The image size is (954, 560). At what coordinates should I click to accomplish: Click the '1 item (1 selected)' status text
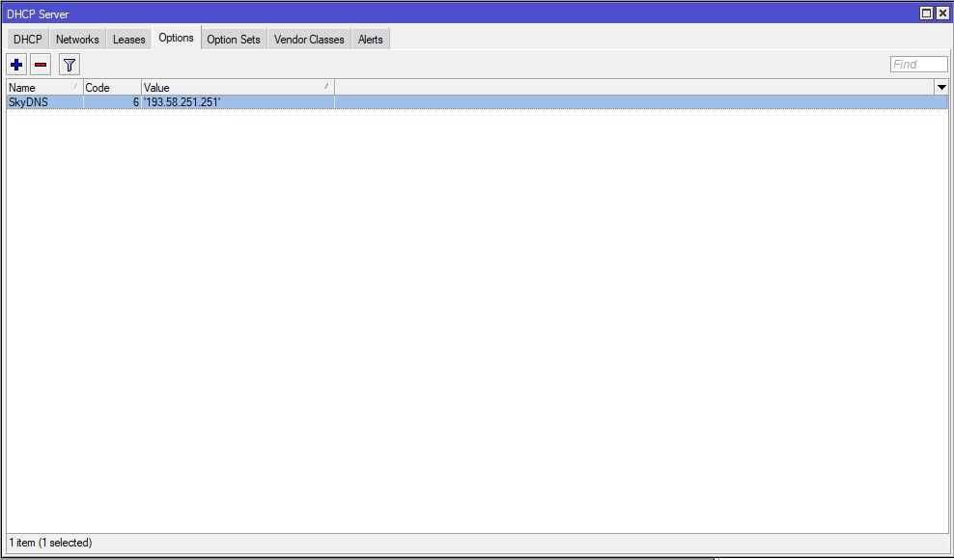(x=50, y=543)
